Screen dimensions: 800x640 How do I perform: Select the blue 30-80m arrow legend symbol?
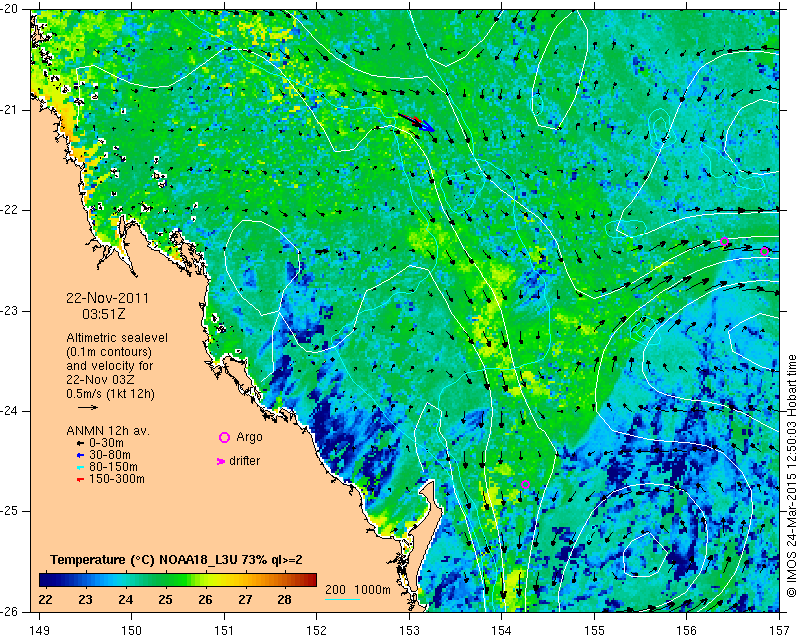tap(80, 455)
